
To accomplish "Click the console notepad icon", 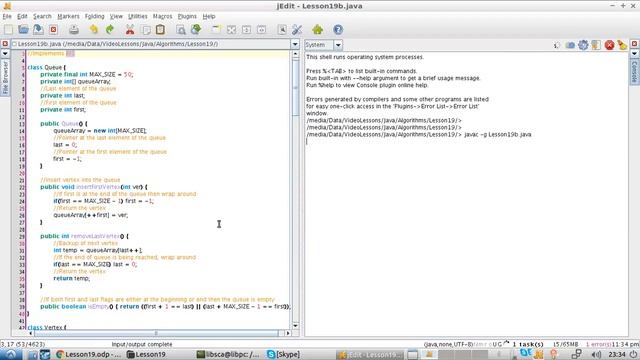I will point(596,45).
